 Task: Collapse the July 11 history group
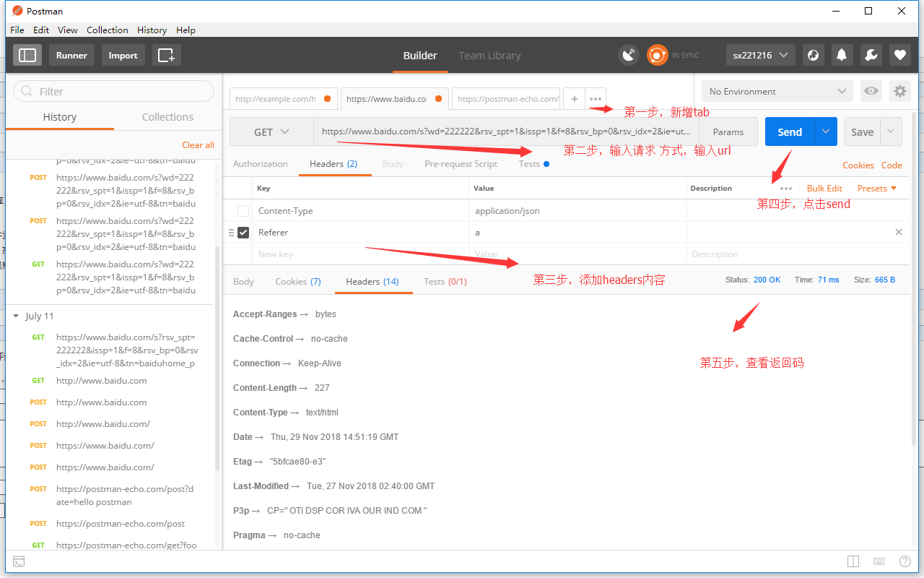[17, 316]
